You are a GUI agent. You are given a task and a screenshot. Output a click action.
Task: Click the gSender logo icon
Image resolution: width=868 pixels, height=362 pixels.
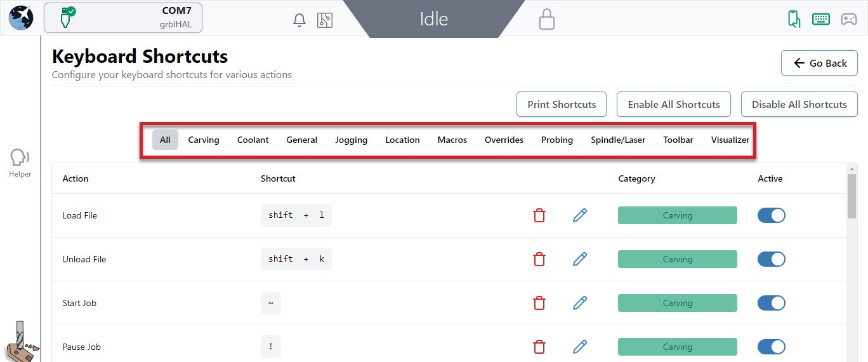[21, 18]
